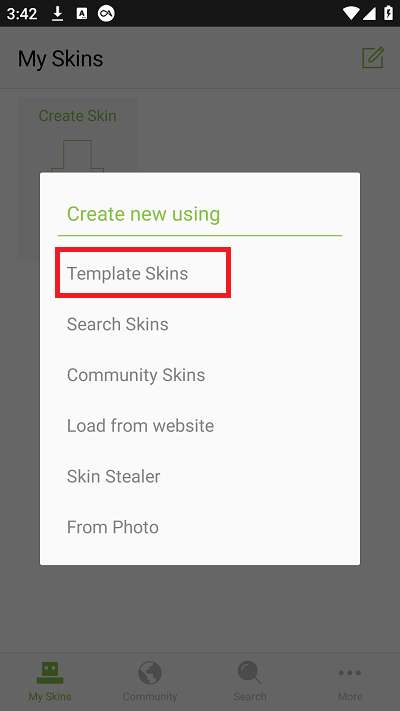Tap the My Skins page title
400x711 pixels.
pos(61,59)
